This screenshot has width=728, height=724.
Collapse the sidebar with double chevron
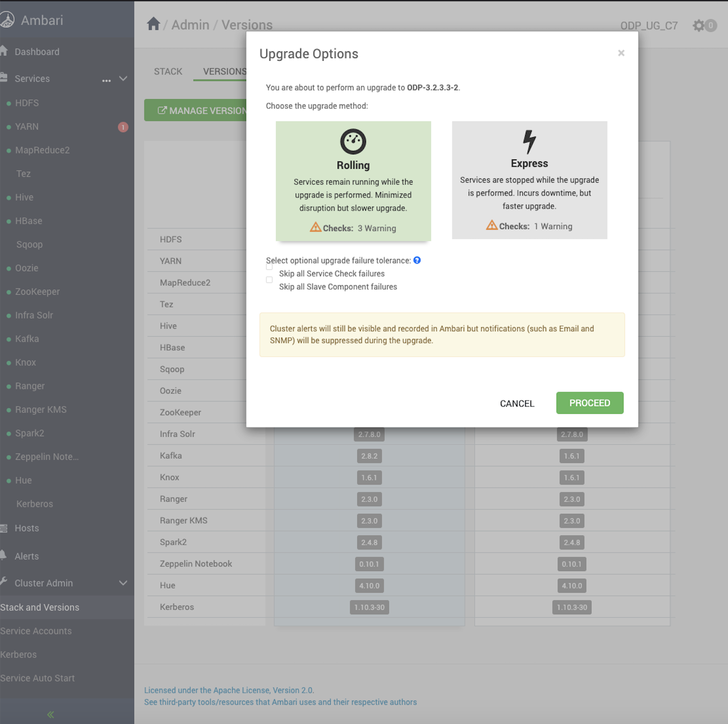click(x=50, y=715)
